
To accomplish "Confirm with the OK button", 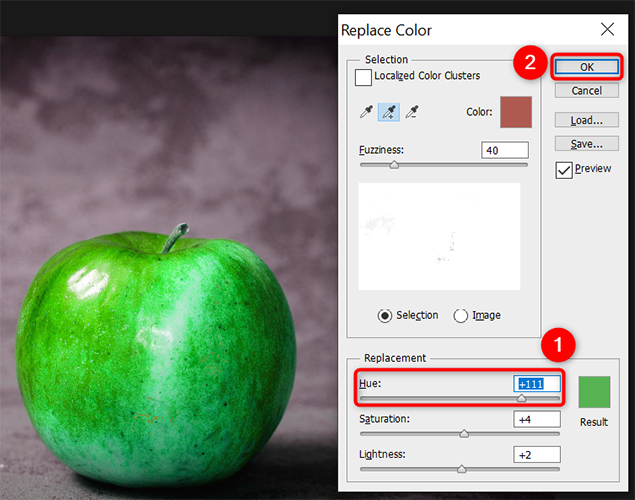I will 587,67.
